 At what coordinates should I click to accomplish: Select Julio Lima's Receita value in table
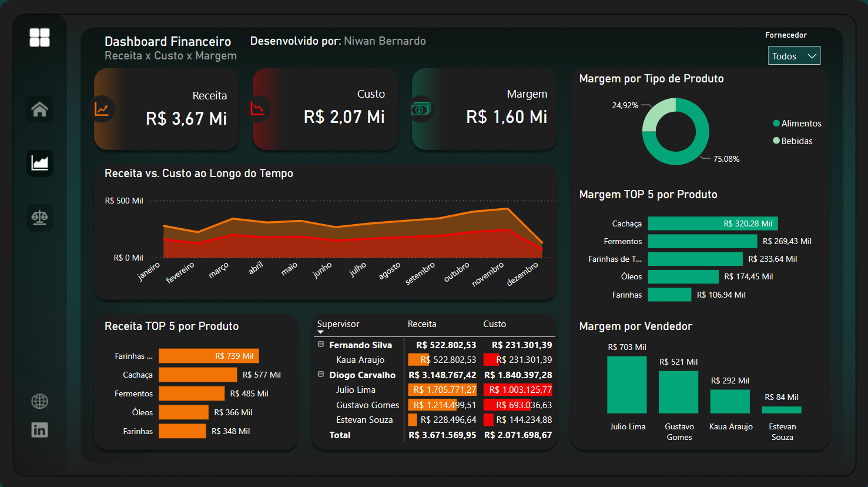(x=442, y=389)
